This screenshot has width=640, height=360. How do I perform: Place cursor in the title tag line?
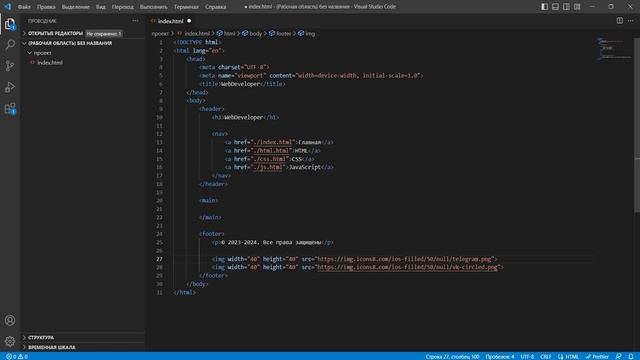[242, 84]
